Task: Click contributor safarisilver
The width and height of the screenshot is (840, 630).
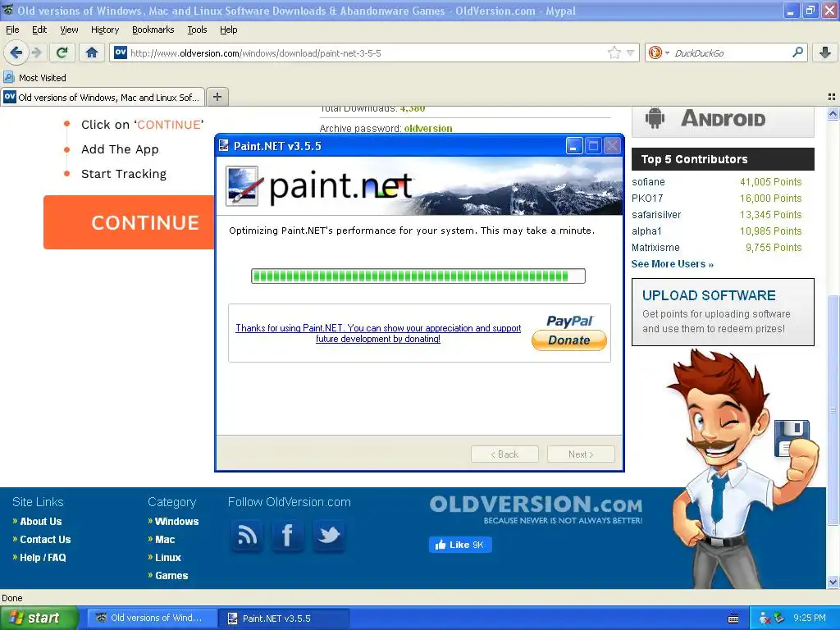Action: pos(656,215)
